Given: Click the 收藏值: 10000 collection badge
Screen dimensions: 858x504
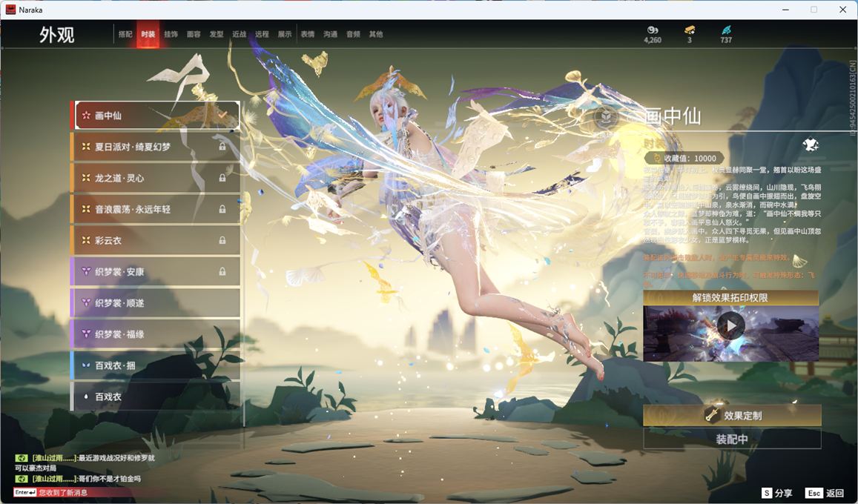Looking at the screenshot, I should click(684, 158).
